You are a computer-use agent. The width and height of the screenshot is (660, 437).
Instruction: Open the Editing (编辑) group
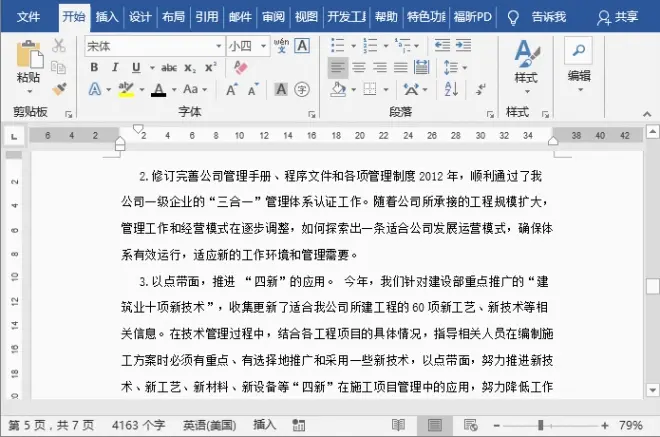(x=579, y=65)
